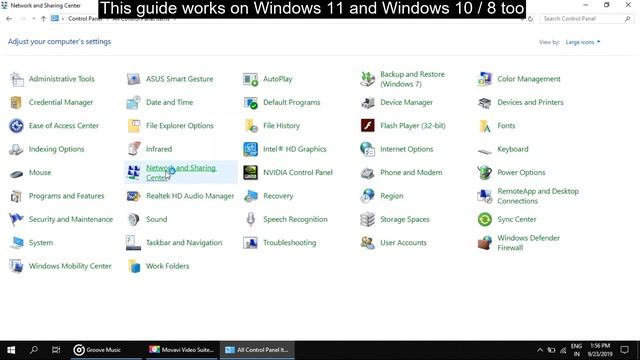
Task: Open the Action Center notifications icon
Action: click(x=624, y=350)
